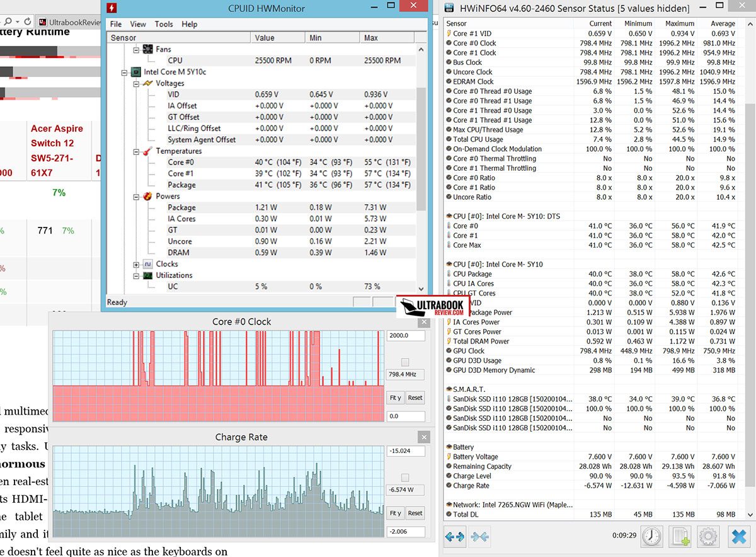
Task: Click the Sensor column header in HWMonitor
Action: 179,38
